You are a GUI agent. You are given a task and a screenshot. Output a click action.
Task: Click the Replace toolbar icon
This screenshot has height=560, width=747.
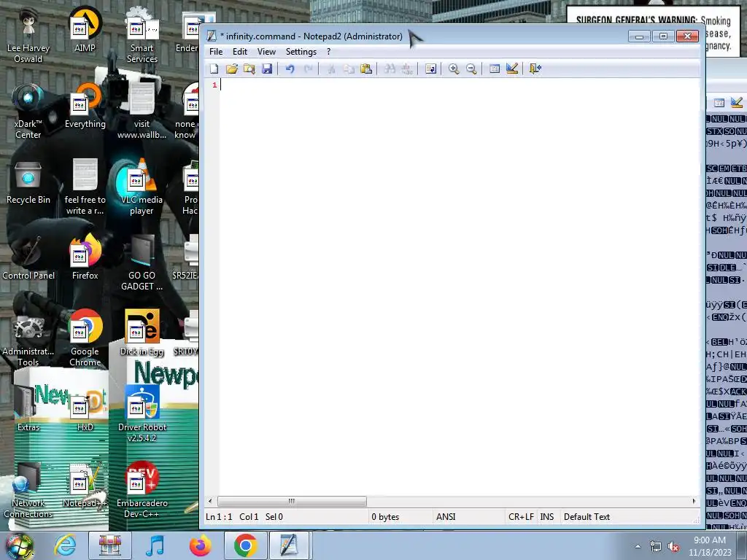coord(407,69)
